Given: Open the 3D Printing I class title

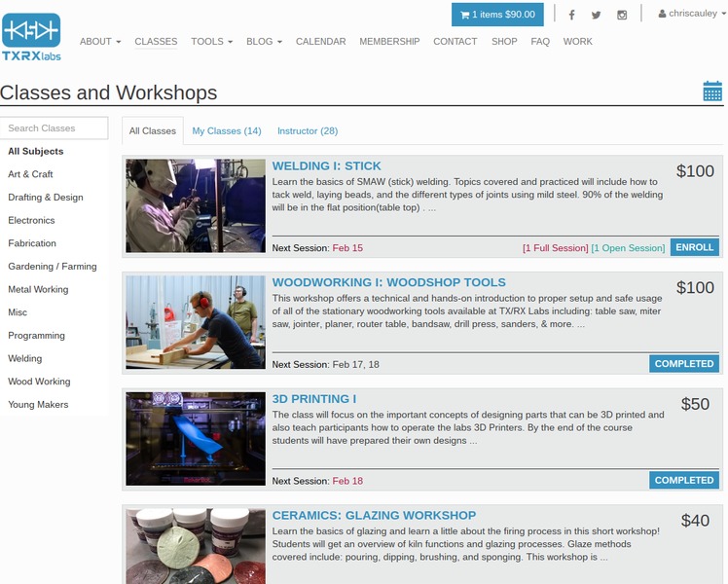Looking at the screenshot, I should [x=314, y=399].
